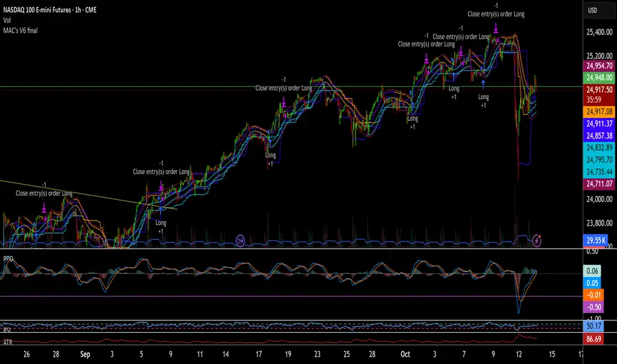
Task: Select the RSI indicator pane label
Action: pos(7,330)
